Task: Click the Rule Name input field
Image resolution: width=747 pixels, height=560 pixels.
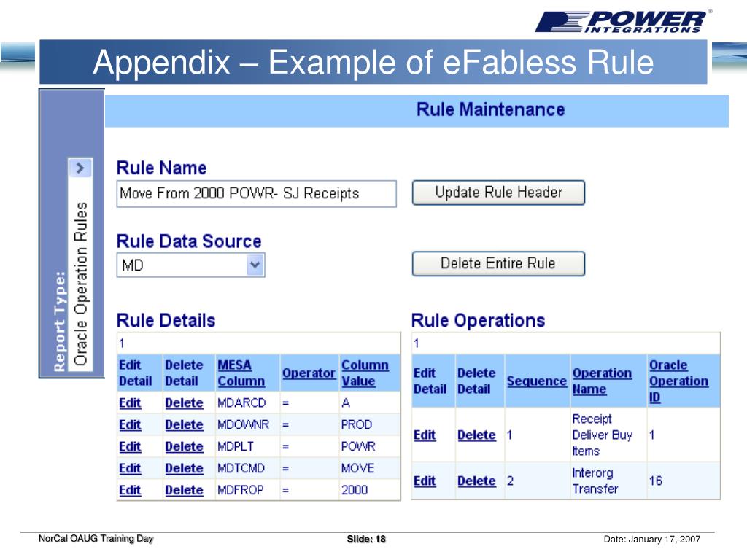Action: (256, 193)
